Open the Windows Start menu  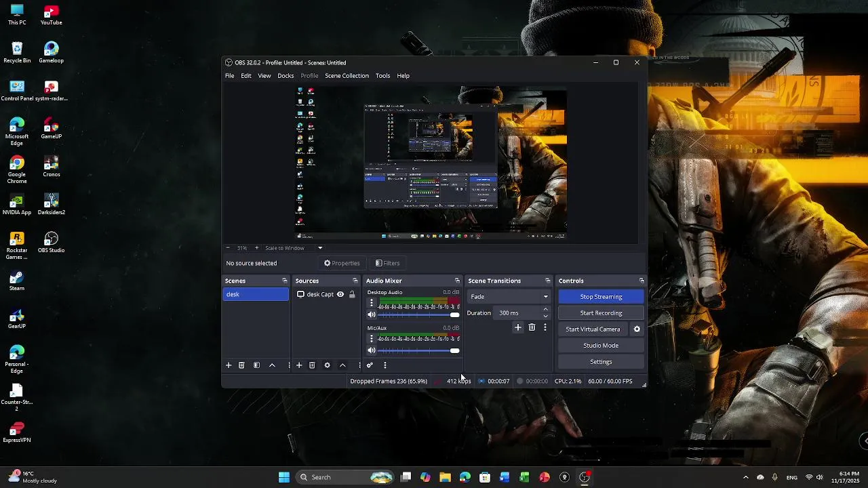[284, 477]
